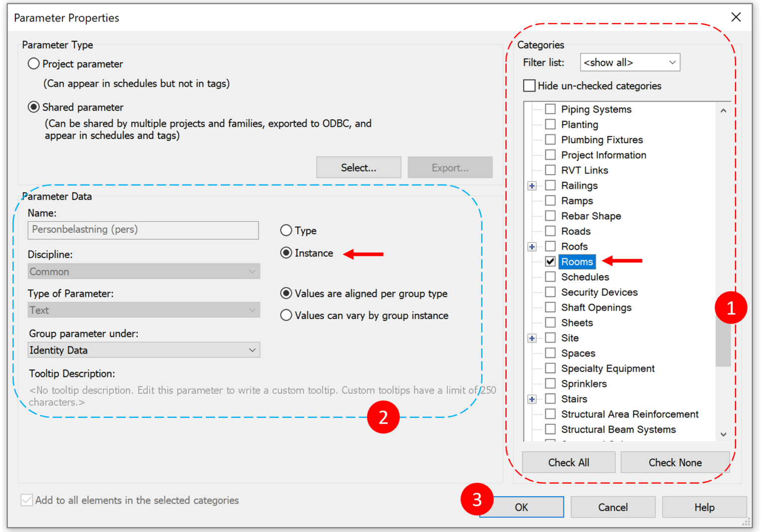Check the Ramps category checkbox
The height and width of the screenshot is (532, 766).
click(x=550, y=200)
